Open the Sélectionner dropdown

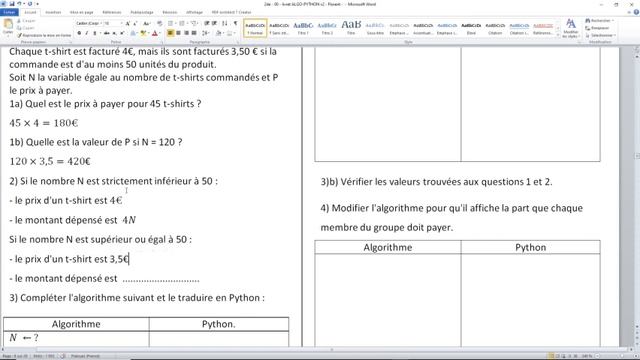600,36
